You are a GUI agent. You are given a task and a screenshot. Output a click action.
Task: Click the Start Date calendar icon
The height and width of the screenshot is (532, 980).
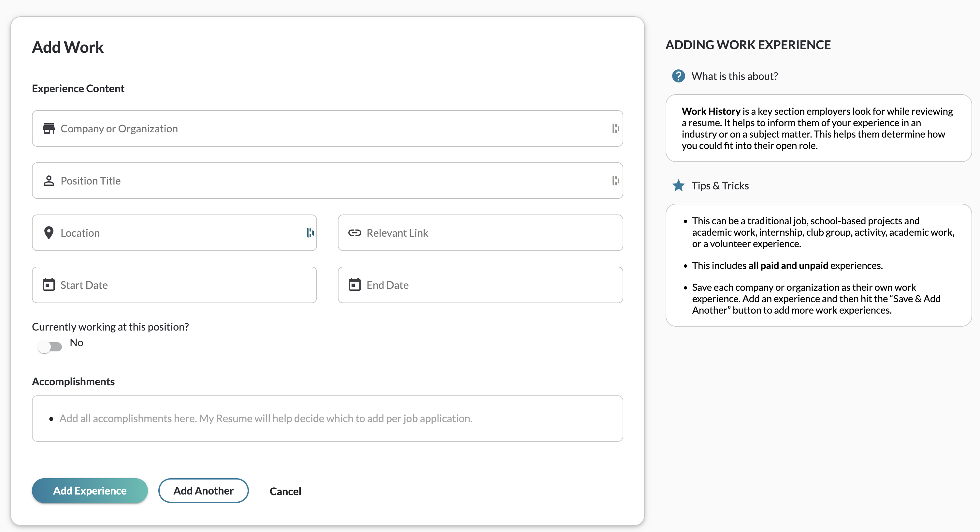coord(49,285)
